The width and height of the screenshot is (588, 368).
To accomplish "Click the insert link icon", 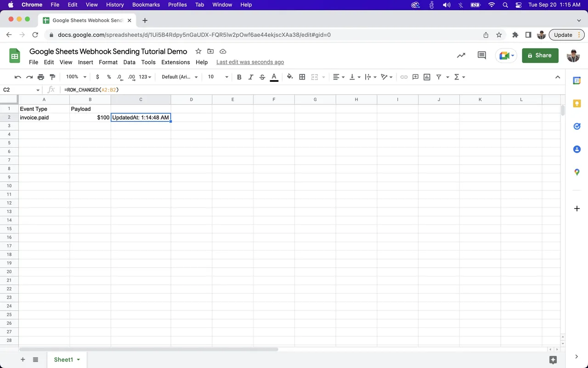I will click(404, 77).
